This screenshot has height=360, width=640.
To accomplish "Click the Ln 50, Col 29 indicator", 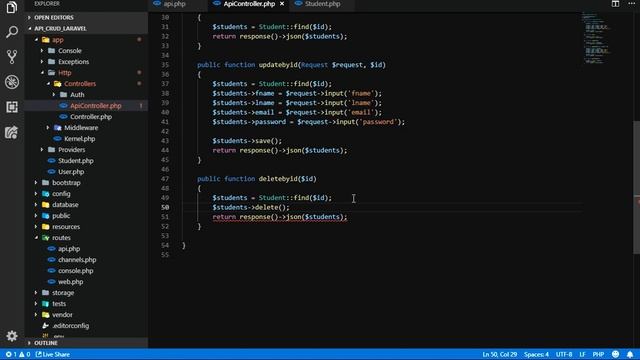I will tap(499, 354).
